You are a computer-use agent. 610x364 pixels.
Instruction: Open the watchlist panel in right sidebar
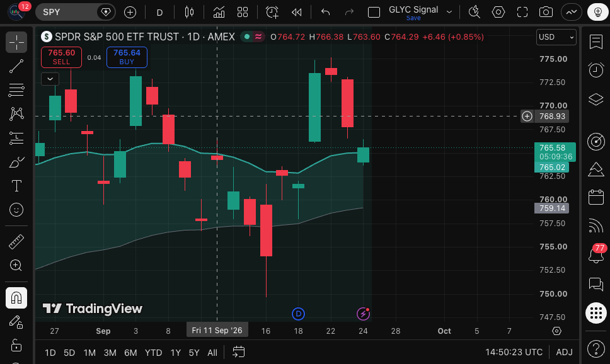pos(596,42)
